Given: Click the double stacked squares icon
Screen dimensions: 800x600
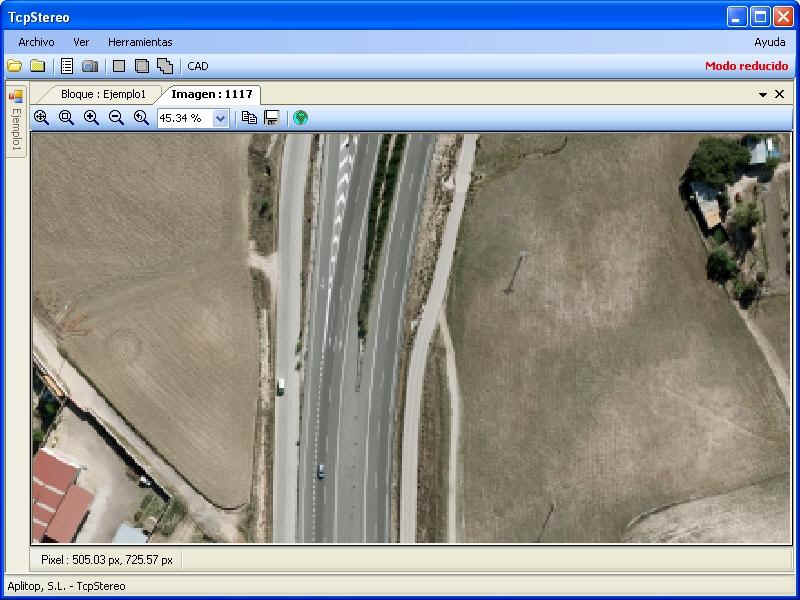Looking at the screenshot, I should pos(142,66).
